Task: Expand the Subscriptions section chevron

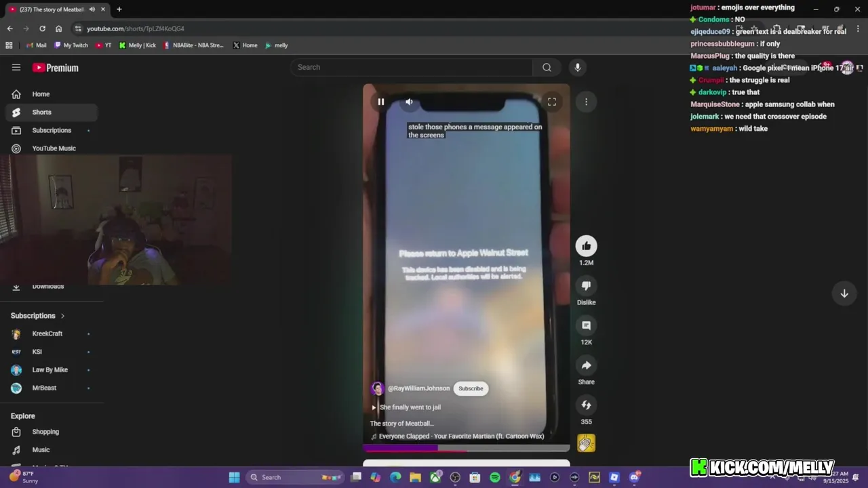Action: [x=63, y=316]
